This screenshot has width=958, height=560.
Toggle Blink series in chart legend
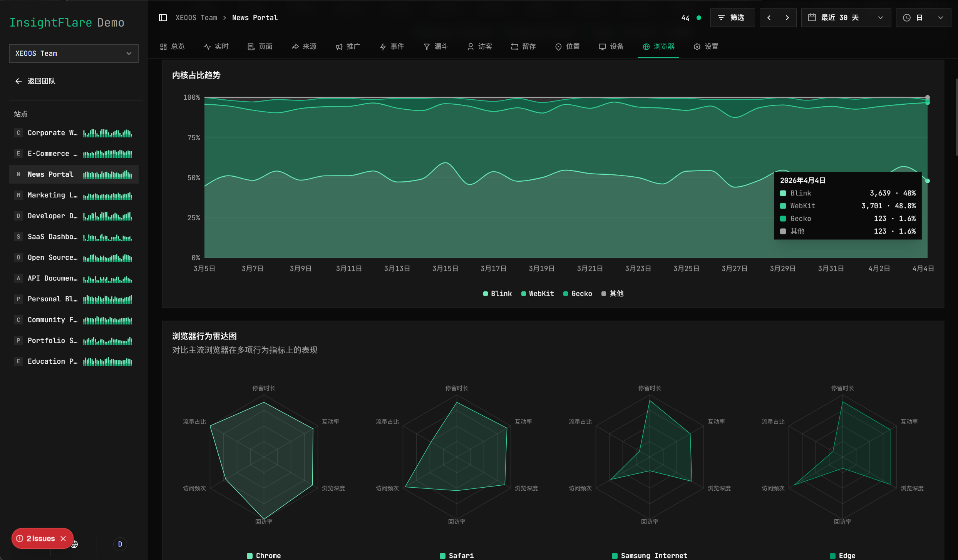coord(497,294)
